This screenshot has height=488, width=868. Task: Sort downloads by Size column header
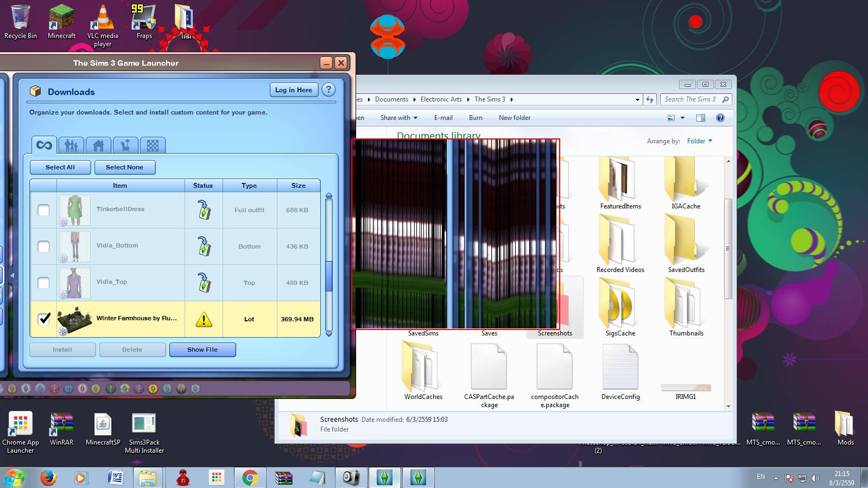(x=299, y=186)
